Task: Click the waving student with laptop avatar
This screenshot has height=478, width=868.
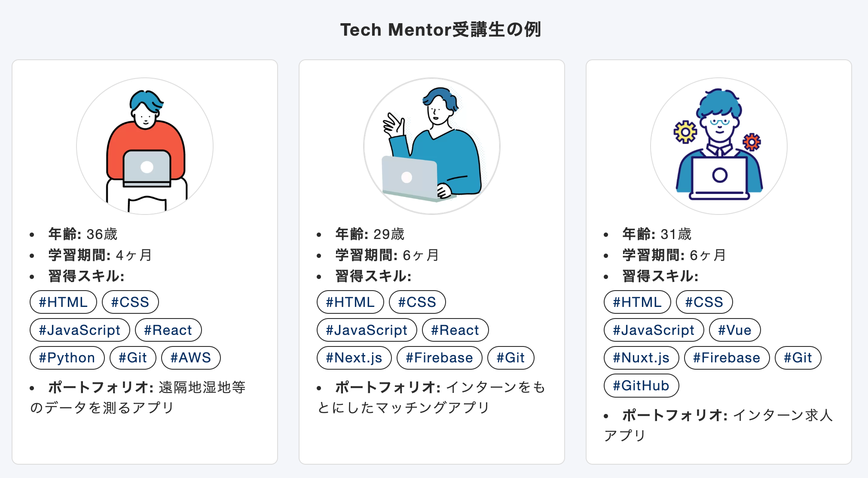Action: click(432, 146)
